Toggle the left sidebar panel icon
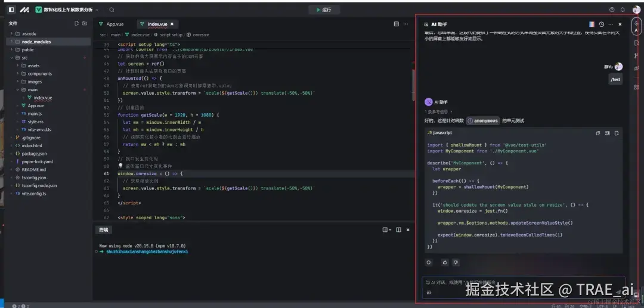Screen dimensions: 644x308 [11, 10]
